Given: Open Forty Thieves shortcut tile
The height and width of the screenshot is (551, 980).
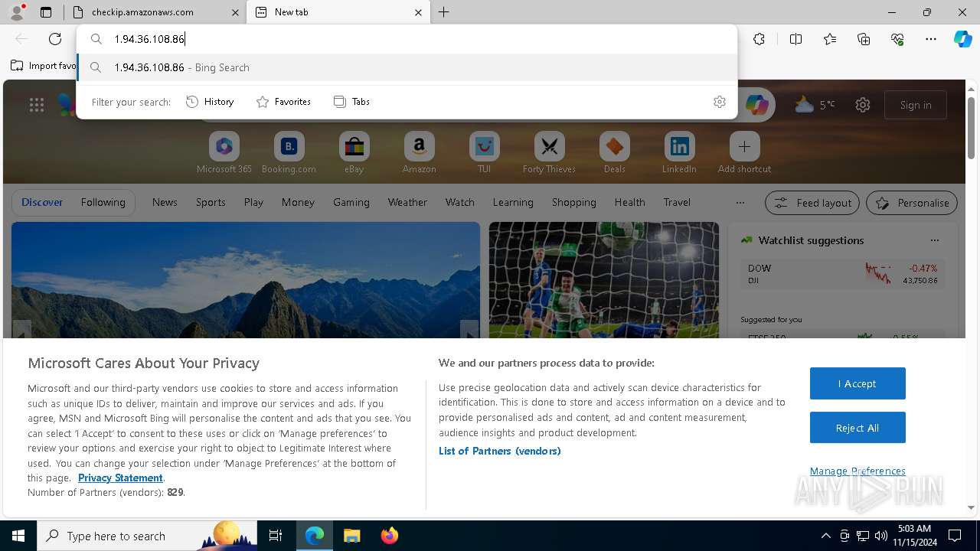Looking at the screenshot, I should click(549, 152).
